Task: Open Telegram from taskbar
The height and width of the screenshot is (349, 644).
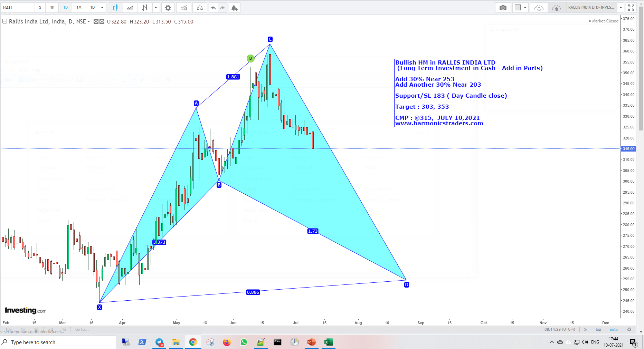Action: click(159, 342)
